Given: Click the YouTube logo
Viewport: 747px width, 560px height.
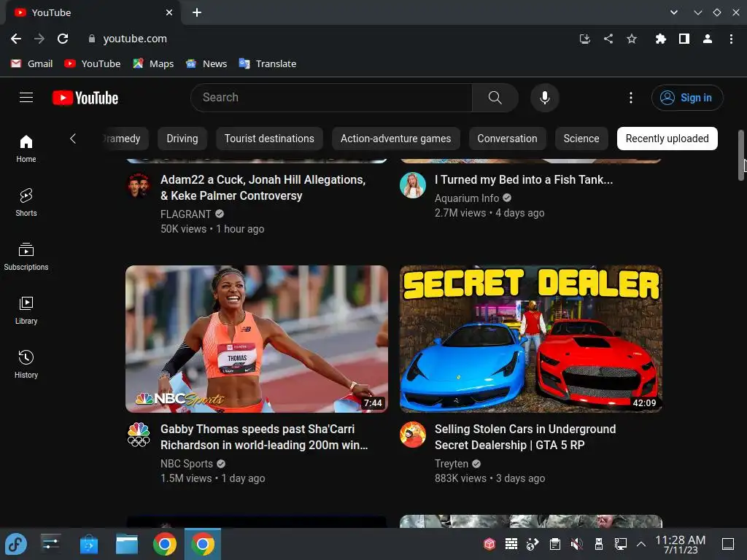Looking at the screenshot, I should point(85,98).
